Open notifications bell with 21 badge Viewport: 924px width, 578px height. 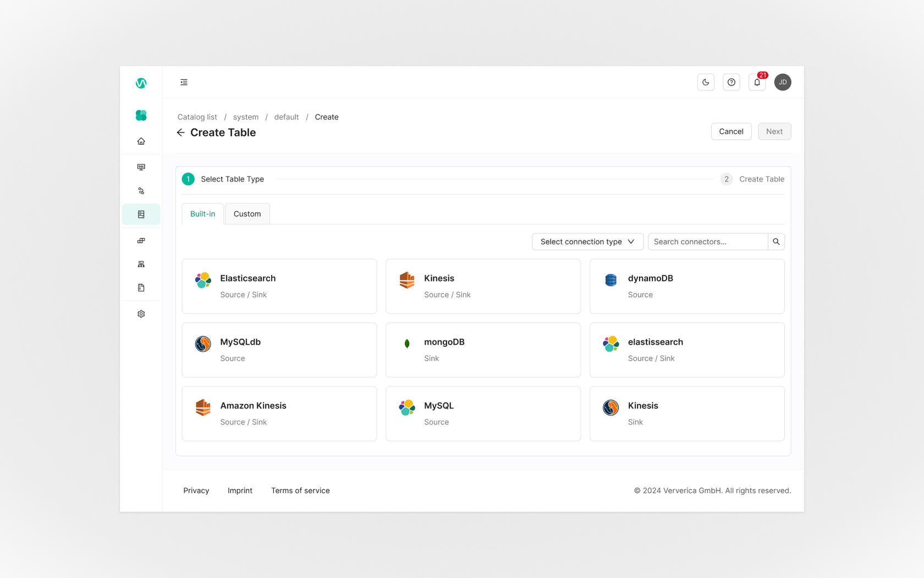click(x=757, y=82)
